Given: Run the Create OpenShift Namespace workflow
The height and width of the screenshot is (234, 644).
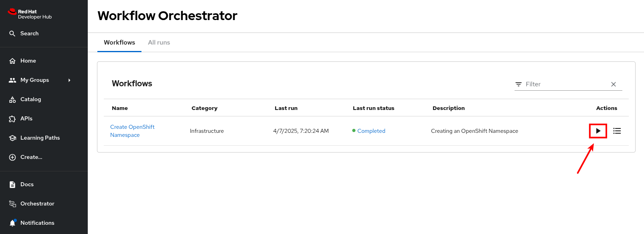Looking at the screenshot, I should click(x=598, y=131).
